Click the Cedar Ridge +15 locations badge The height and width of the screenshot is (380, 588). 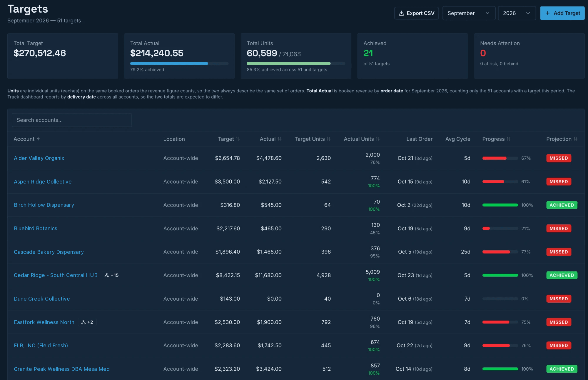tap(112, 275)
